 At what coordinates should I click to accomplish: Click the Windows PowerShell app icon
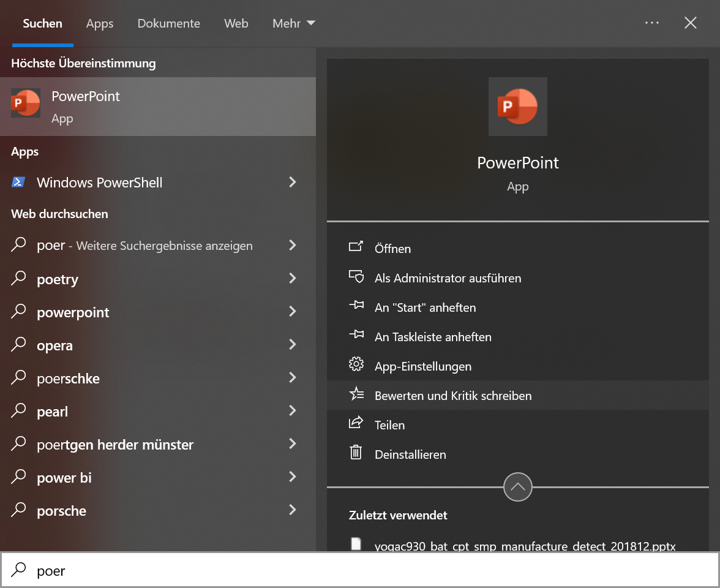18,183
